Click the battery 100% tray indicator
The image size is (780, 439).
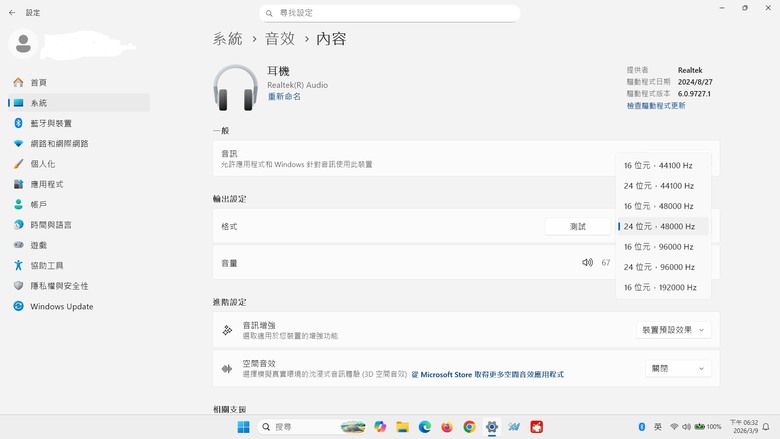[708, 427]
